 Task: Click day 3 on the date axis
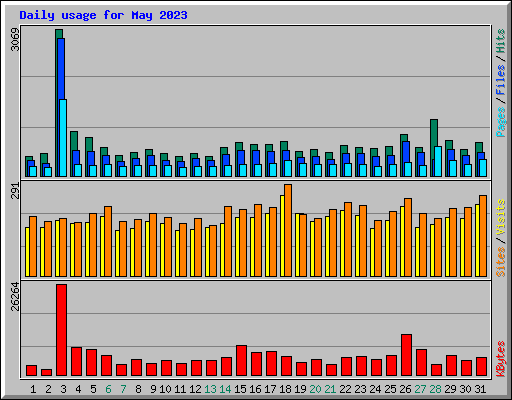click(63, 389)
